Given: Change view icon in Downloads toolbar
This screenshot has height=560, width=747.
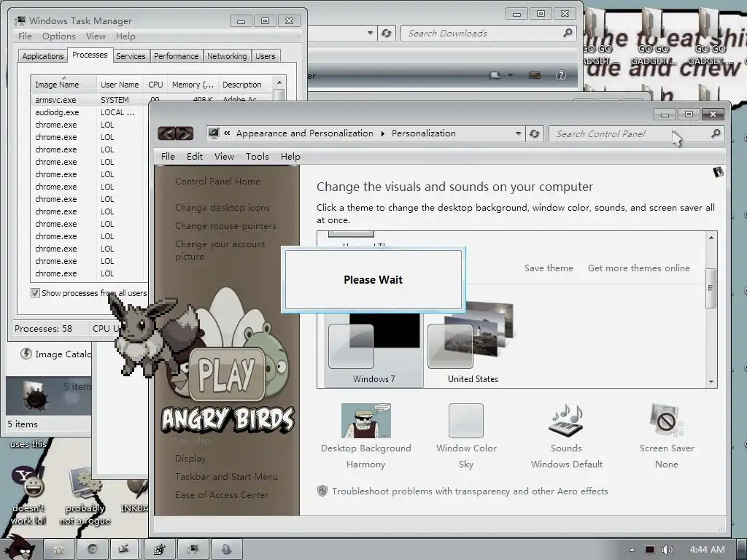Looking at the screenshot, I should pyautogui.click(x=495, y=75).
